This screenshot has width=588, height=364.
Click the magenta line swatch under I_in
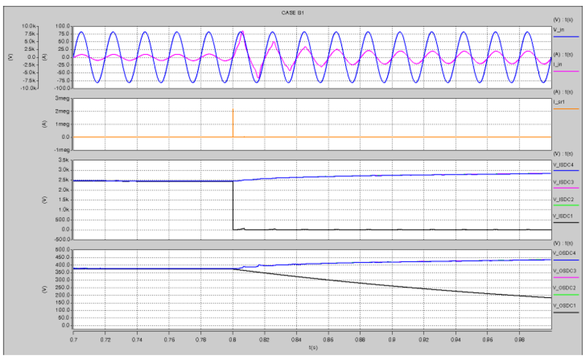[x=566, y=71]
